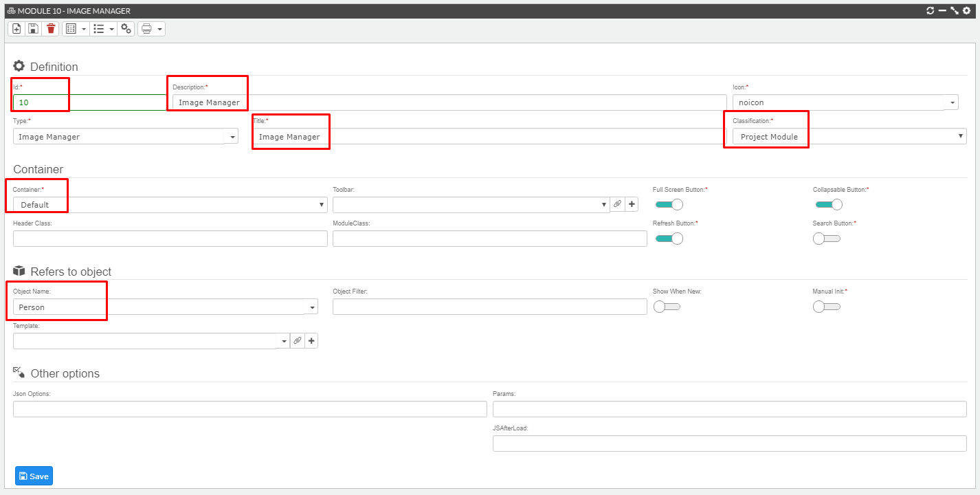The width and height of the screenshot is (980, 495).
Task: Click the settings gear in title bar
Action: [x=966, y=11]
